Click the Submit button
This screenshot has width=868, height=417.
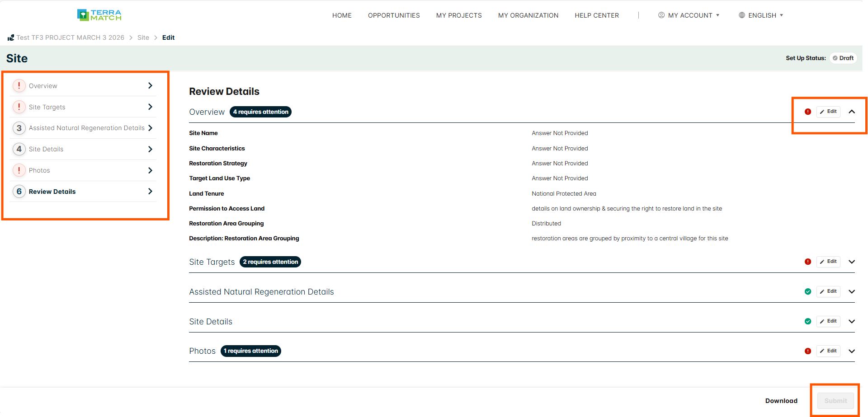pyautogui.click(x=835, y=401)
